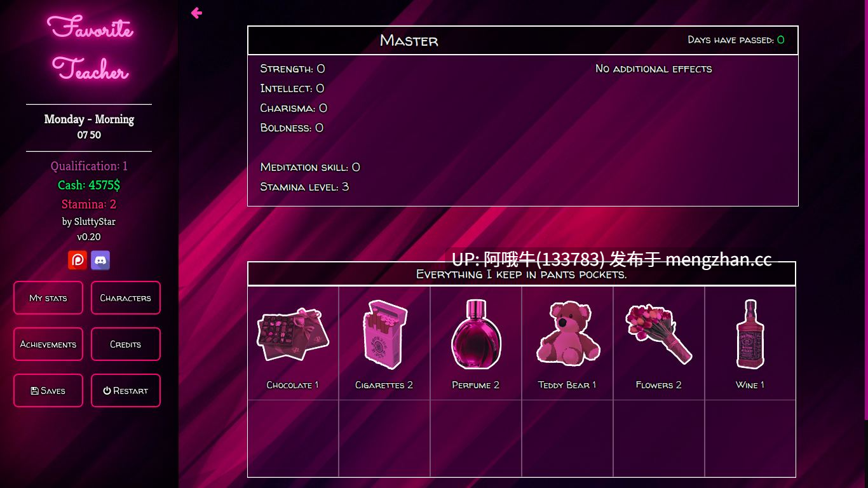Open the Patreon link icon
This screenshot has height=488, width=868.
[x=78, y=260]
